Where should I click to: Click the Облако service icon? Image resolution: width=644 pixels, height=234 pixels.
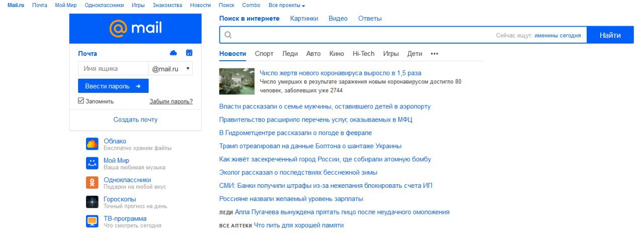point(92,144)
